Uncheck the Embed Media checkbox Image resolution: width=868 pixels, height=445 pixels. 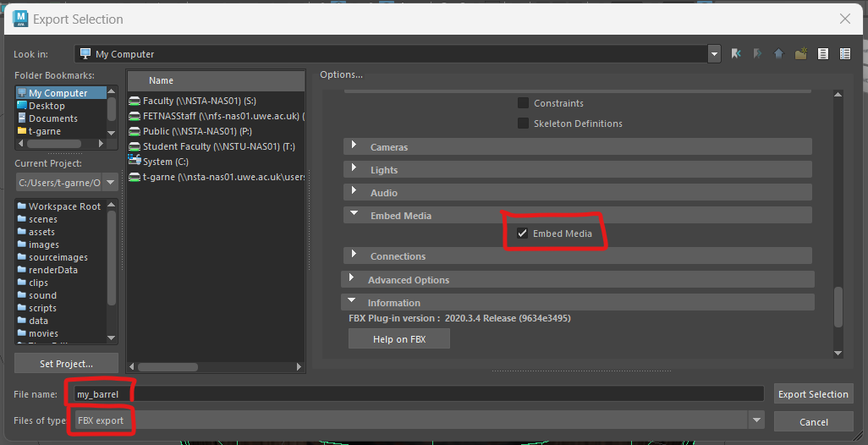(523, 233)
